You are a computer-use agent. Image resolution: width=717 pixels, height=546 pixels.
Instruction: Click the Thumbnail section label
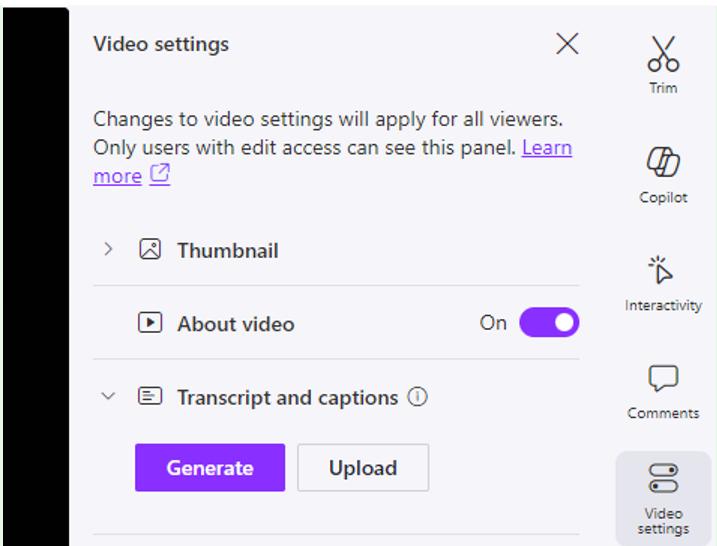coord(228,250)
